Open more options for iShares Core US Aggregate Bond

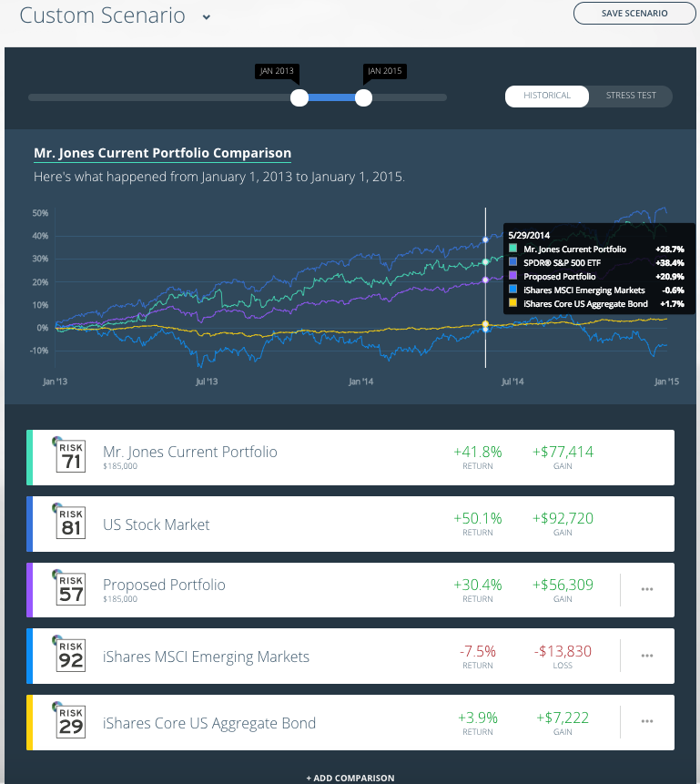coord(647,722)
